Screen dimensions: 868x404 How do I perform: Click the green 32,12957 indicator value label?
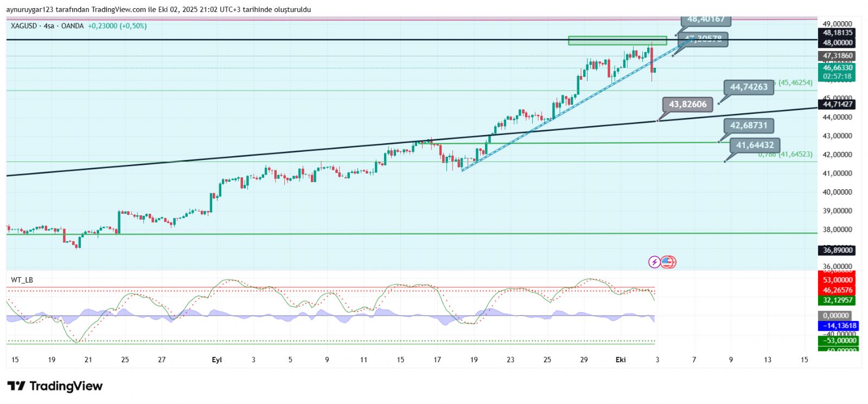pyautogui.click(x=837, y=300)
